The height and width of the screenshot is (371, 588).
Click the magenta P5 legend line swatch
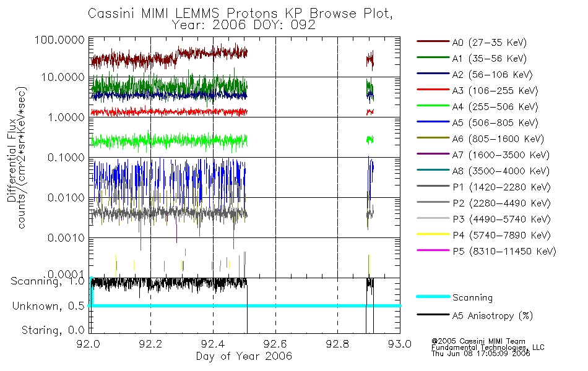pyautogui.click(x=433, y=250)
